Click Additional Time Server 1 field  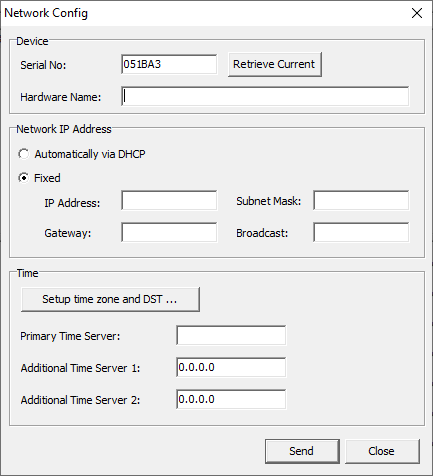pos(231,367)
